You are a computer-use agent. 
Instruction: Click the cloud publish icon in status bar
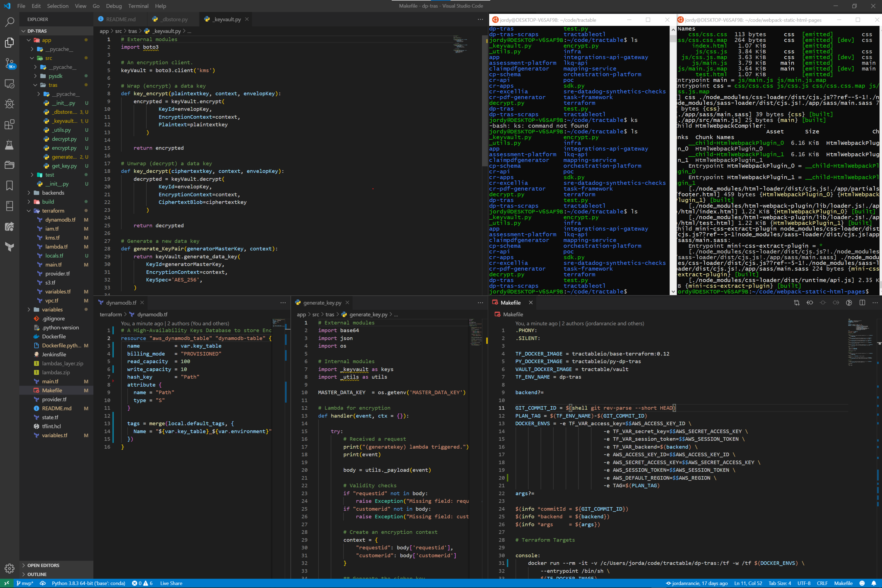[x=43, y=583]
